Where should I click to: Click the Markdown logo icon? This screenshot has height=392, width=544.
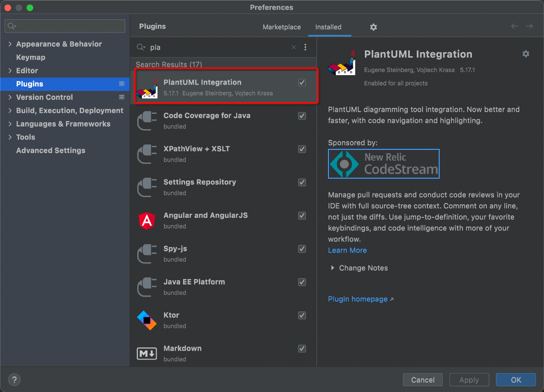(147, 354)
